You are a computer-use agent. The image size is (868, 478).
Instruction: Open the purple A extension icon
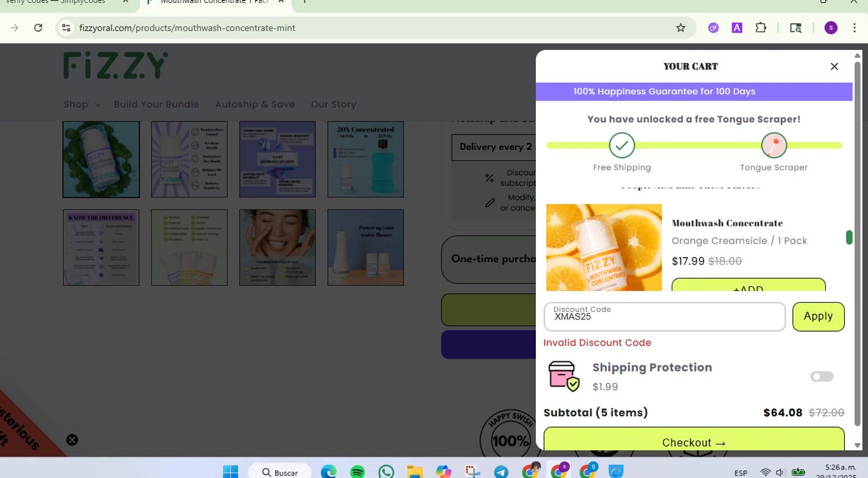coord(737,28)
